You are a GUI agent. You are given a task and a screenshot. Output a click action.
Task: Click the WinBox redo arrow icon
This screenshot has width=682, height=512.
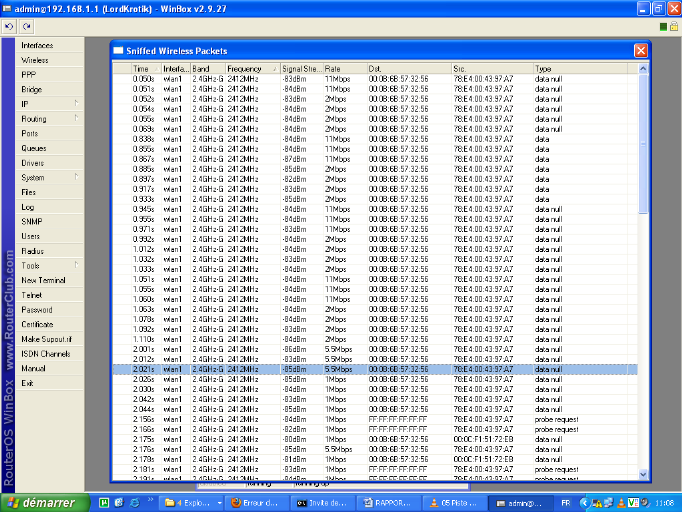25,25
